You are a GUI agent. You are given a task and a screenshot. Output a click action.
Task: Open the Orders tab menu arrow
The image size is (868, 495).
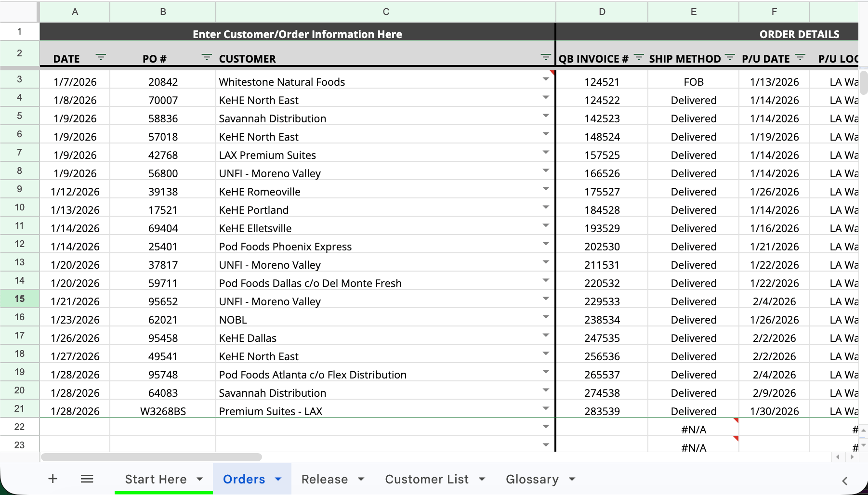click(278, 479)
